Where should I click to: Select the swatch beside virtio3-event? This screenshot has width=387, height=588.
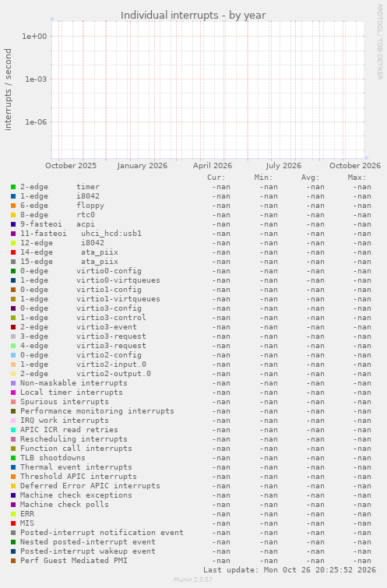[x=13, y=327]
